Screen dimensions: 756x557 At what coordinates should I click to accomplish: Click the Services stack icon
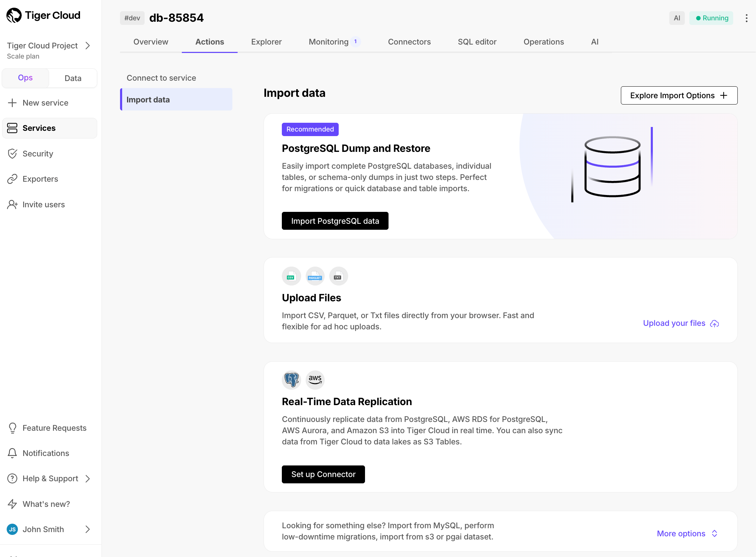pos(12,128)
